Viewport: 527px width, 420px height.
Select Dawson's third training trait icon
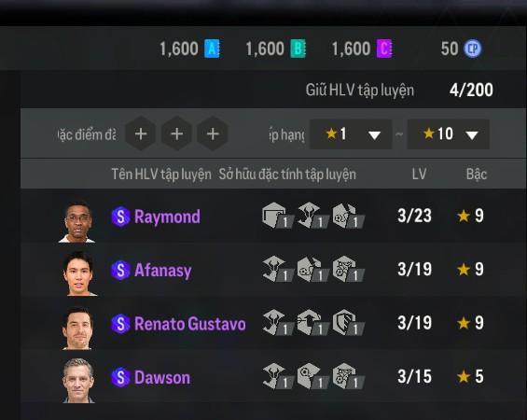click(348, 376)
